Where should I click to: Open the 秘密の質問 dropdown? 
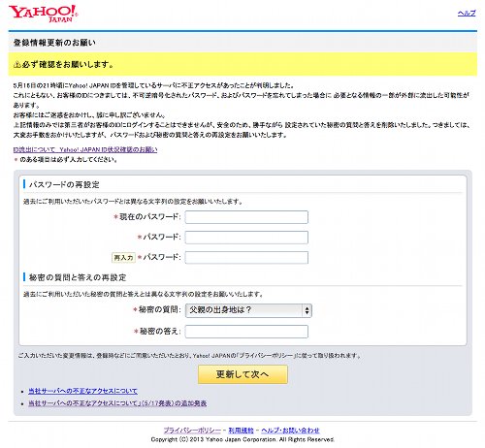point(248,310)
